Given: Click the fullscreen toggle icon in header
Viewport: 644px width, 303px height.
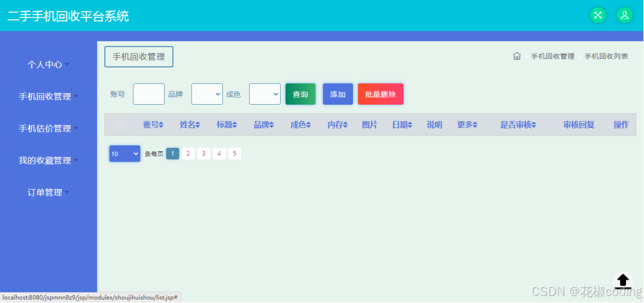Looking at the screenshot, I should tap(598, 15).
